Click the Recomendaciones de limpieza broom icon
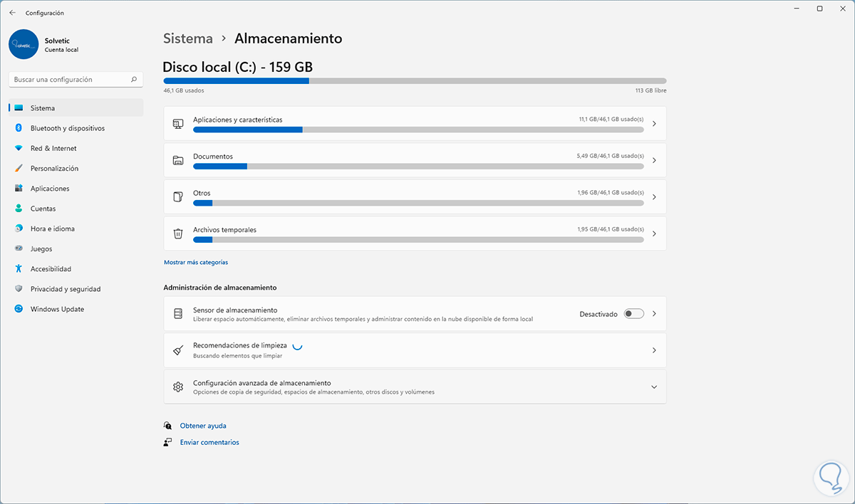The height and width of the screenshot is (504, 855). (178, 350)
